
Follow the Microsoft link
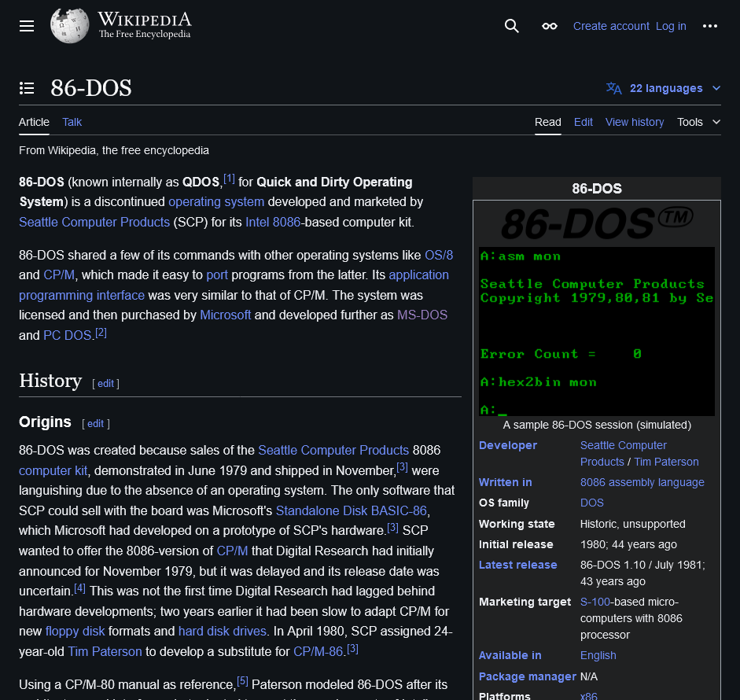click(226, 315)
